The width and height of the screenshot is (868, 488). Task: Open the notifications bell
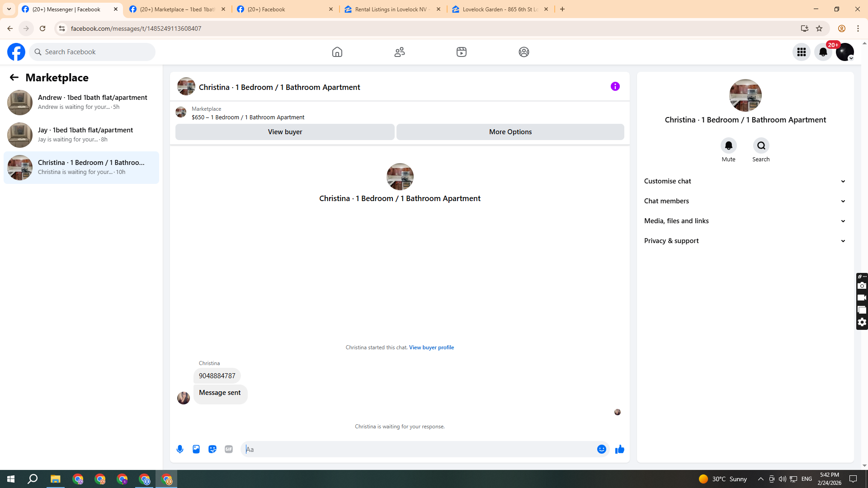823,52
